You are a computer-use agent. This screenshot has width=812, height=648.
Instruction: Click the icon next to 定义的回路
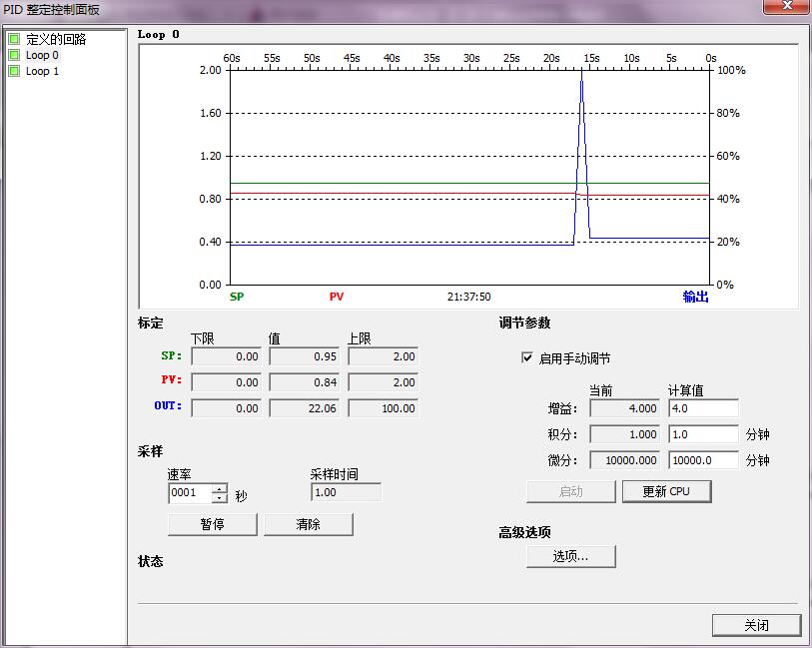[x=14, y=39]
